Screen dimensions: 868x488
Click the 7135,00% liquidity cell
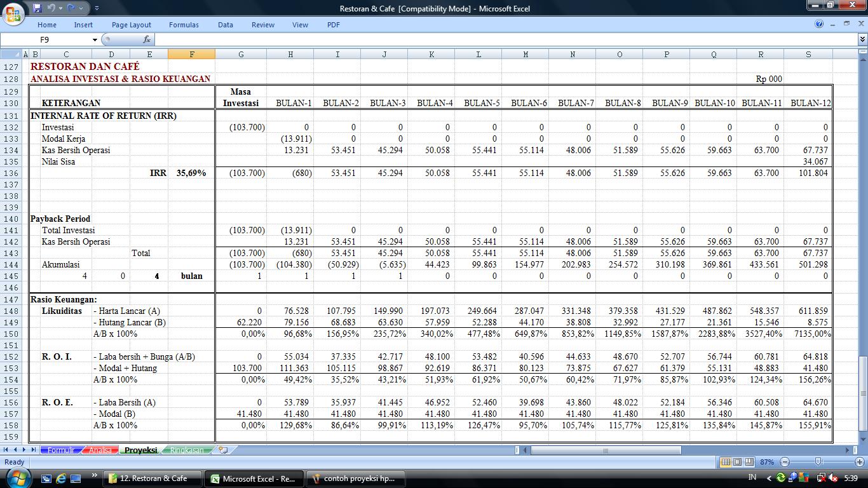(809, 334)
